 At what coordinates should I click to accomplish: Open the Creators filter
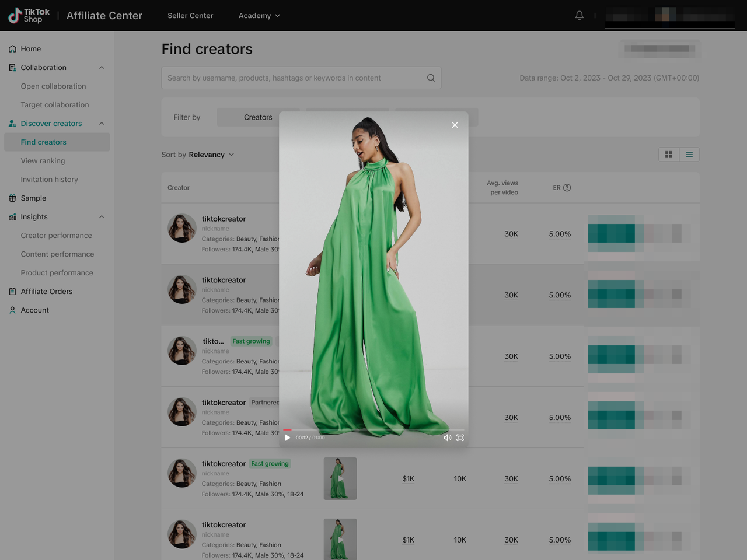(257, 117)
